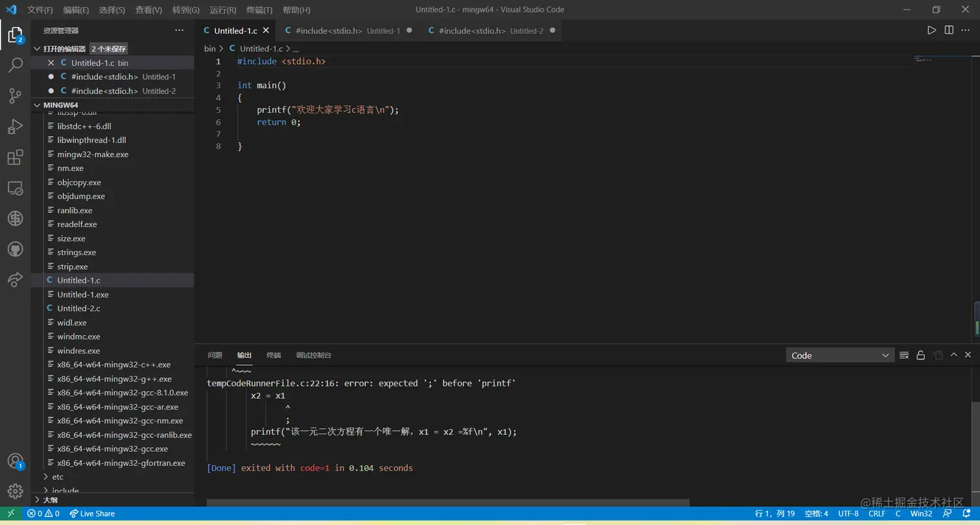Click the bin breadcrumb
This screenshot has width=980, height=525.
(x=210, y=49)
